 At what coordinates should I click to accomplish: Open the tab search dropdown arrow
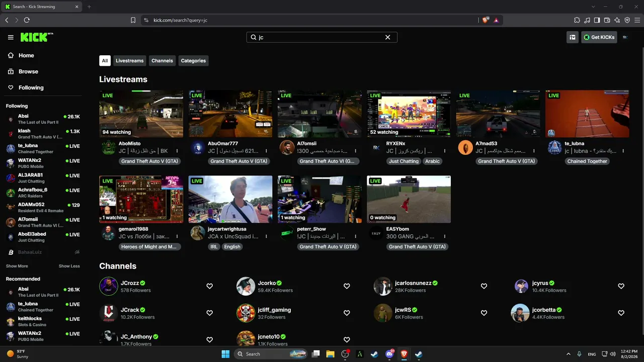coord(594,7)
